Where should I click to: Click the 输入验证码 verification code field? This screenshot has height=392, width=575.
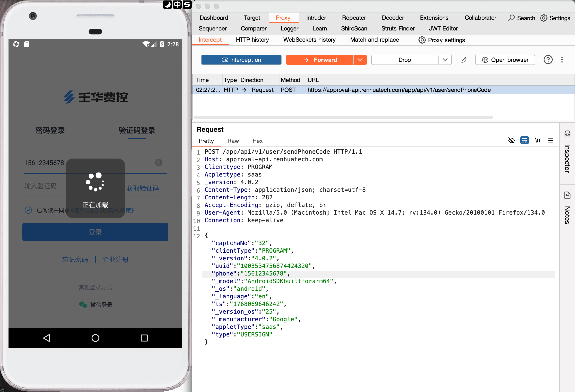click(73, 186)
